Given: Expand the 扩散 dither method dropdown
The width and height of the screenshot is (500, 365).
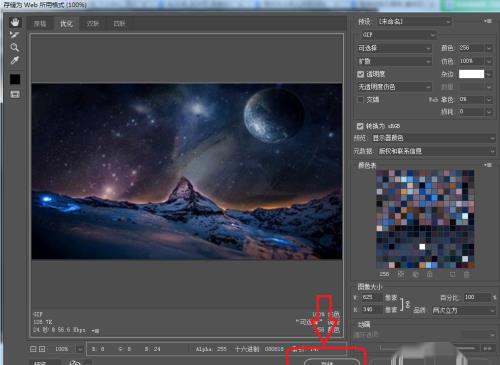Looking at the screenshot, I should pos(394,61).
